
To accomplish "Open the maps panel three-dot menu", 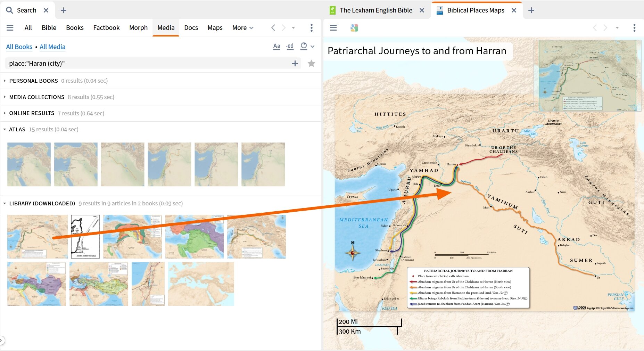I will pos(635,28).
